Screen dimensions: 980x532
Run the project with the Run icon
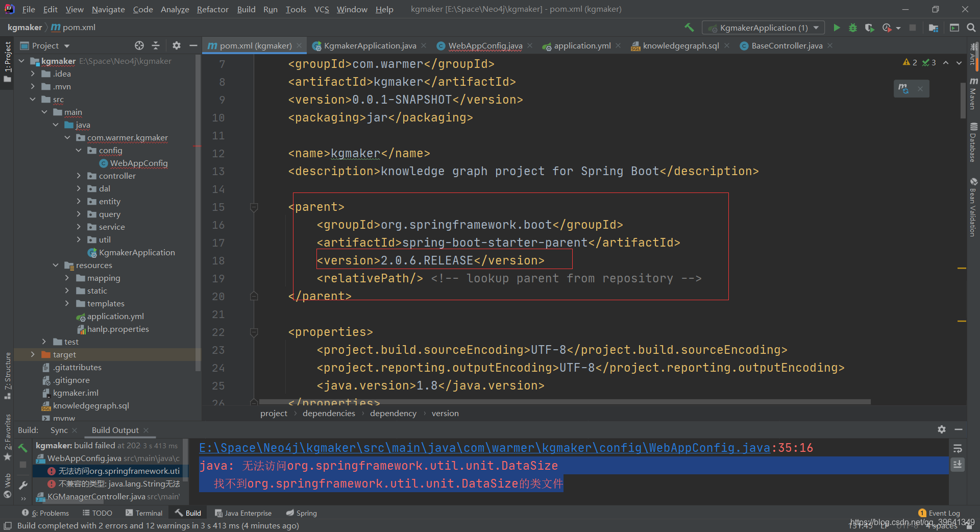pos(836,28)
